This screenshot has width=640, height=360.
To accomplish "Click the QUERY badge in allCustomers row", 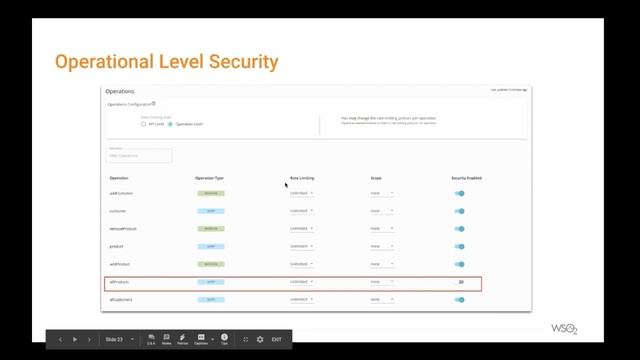I will tap(211, 300).
